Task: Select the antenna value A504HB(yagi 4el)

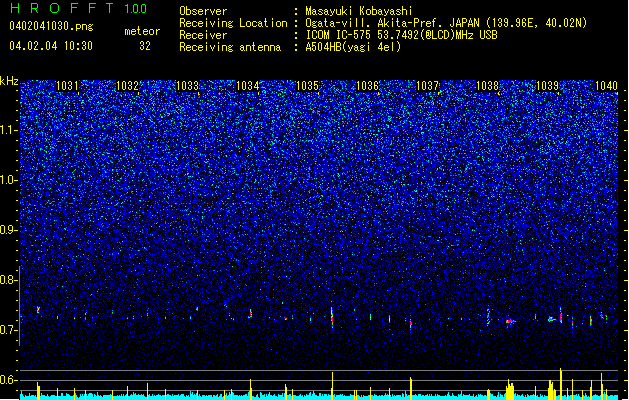Action: point(353,47)
